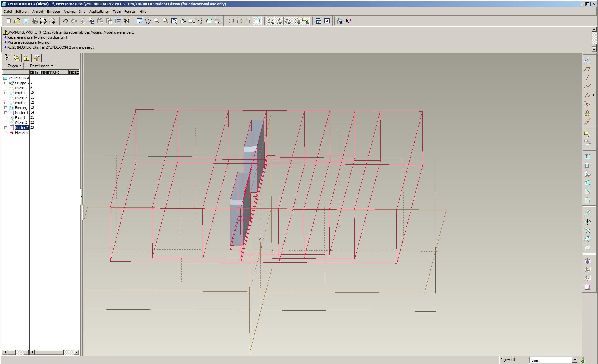
Task: Click the Sketch tool icon at top-right
Action: 587,60
